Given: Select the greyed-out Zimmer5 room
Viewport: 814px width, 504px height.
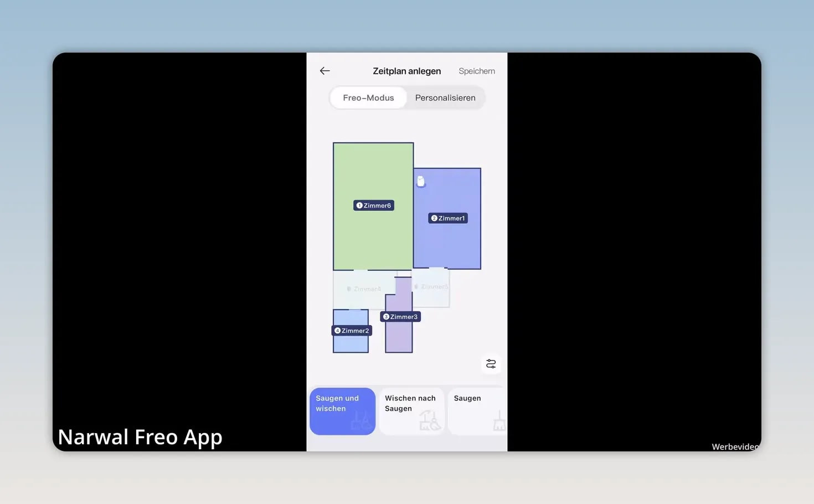Looking at the screenshot, I should 431,287.
